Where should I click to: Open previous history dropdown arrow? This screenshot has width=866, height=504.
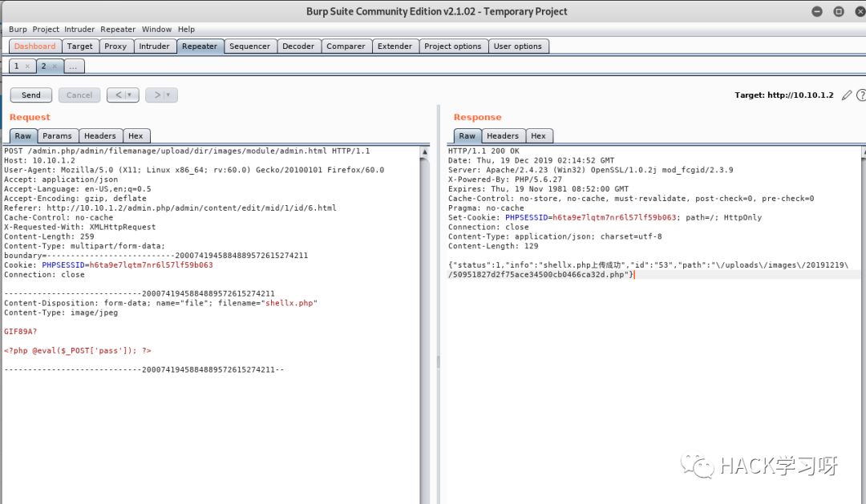point(131,95)
